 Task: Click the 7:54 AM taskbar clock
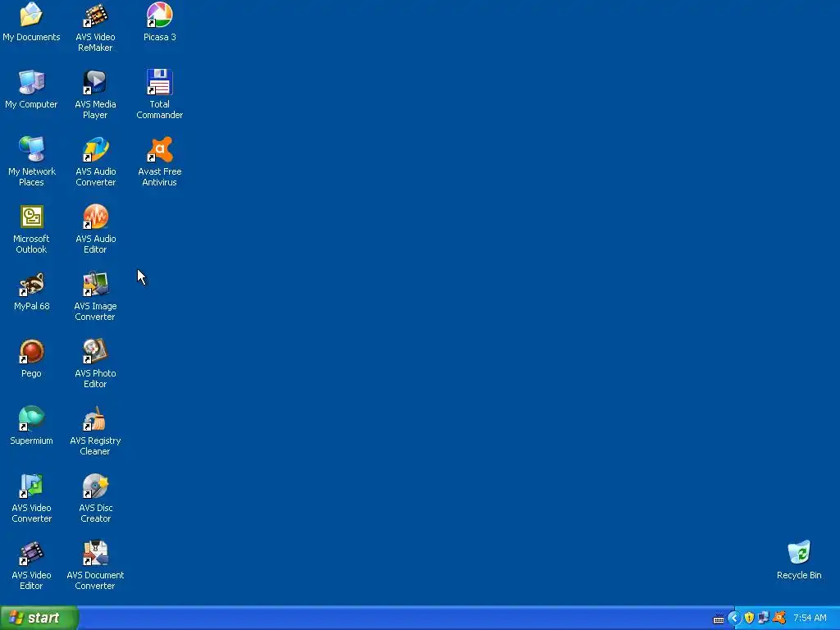(810, 619)
